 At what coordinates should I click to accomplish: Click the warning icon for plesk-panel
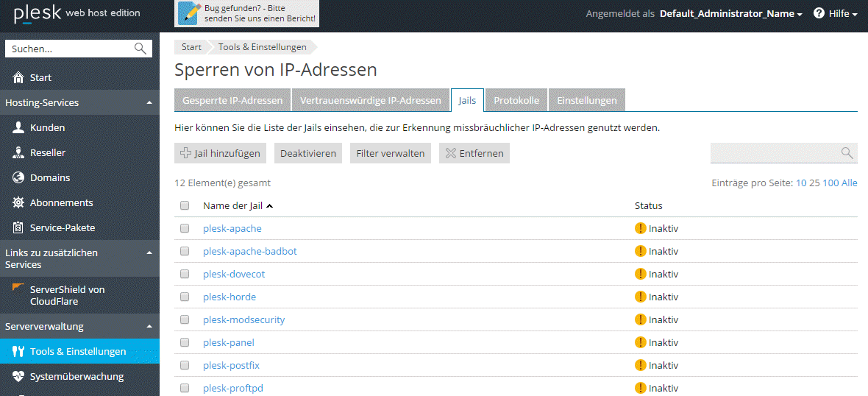tap(641, 342)
